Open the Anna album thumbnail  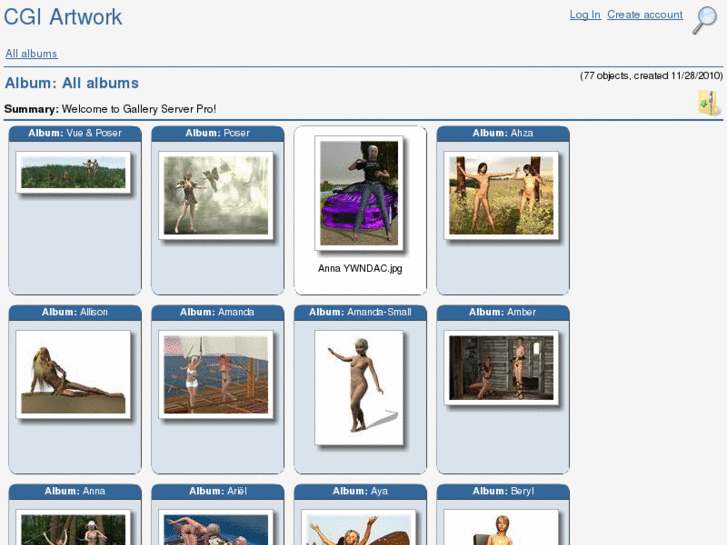point(73,527)
